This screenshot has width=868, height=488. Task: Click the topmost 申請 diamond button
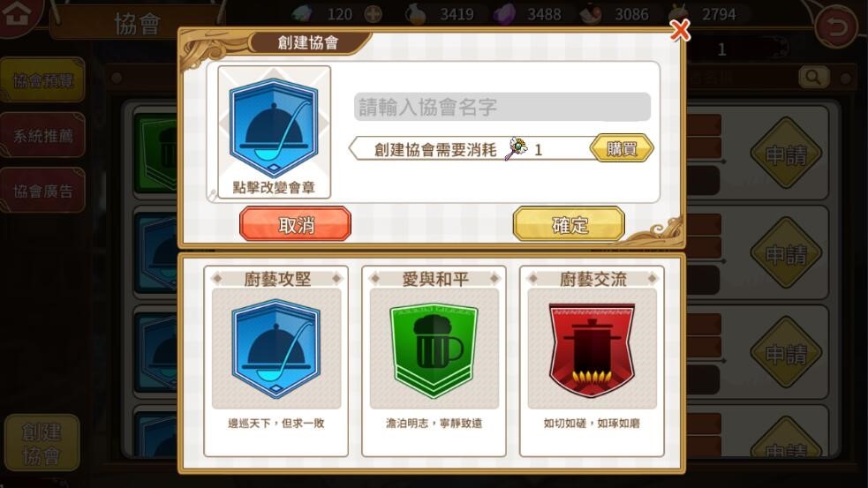click(x=786, y=154)
